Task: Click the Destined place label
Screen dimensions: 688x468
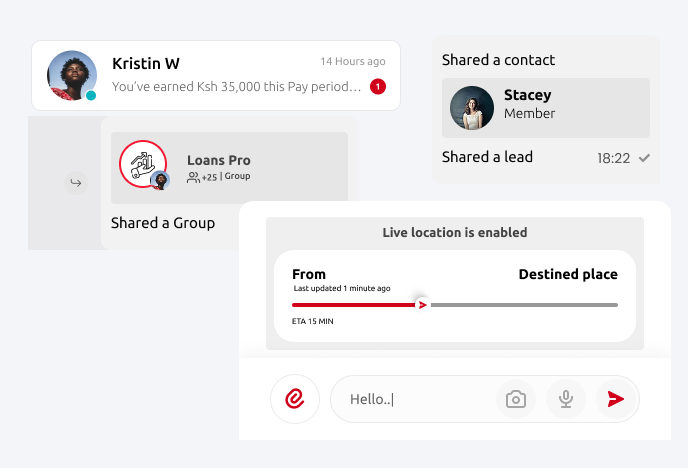Action: coord(567,274)
